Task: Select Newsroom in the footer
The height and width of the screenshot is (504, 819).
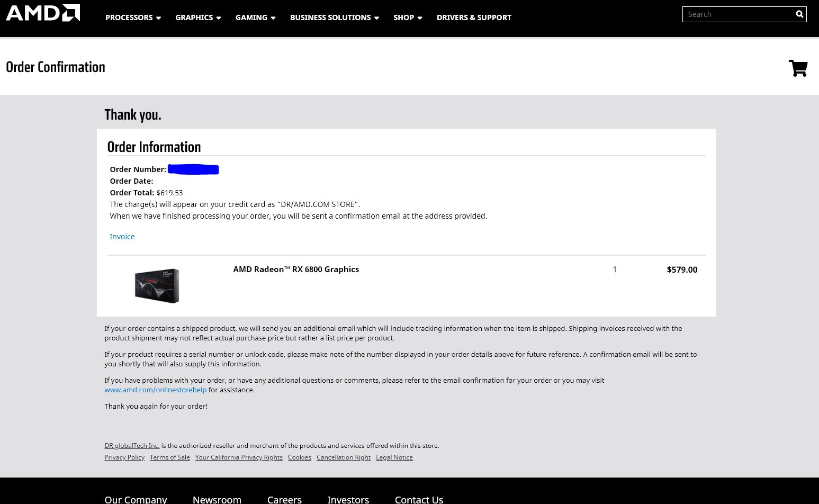Action: (x=217, y=499)
